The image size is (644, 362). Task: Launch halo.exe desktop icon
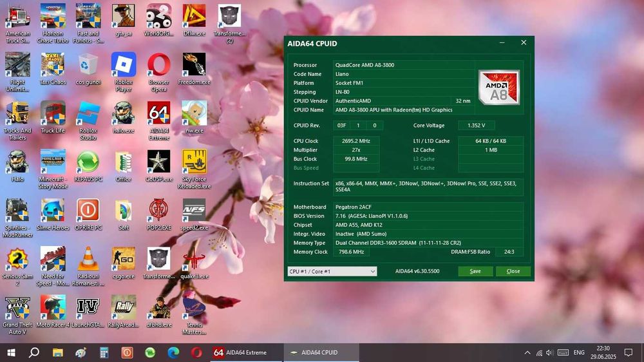click(123, 117)
